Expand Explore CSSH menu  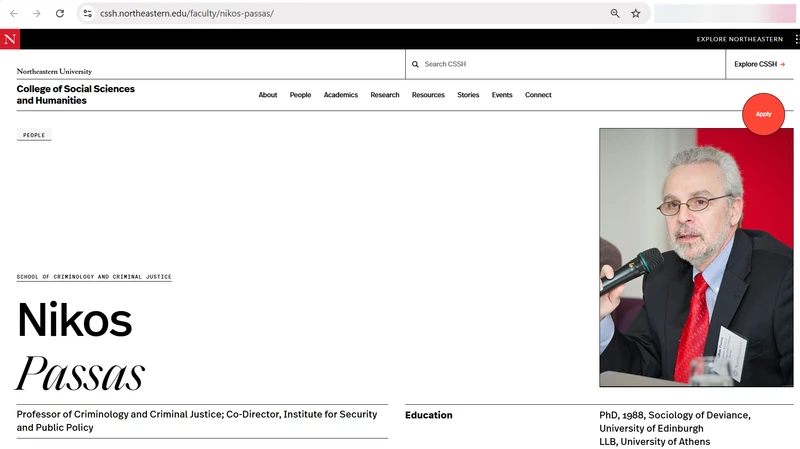pyautogui.click(x=759, y=64)
